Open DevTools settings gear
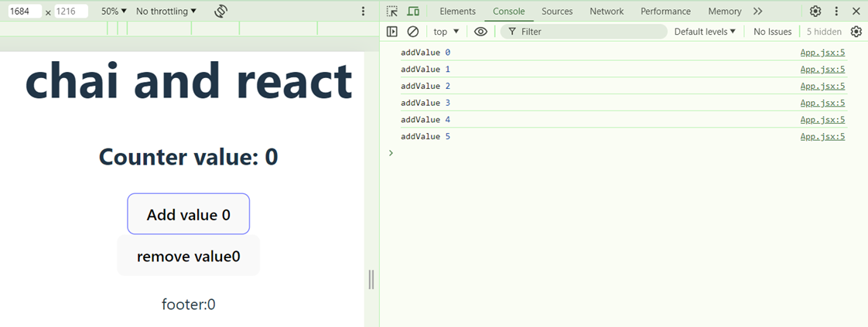 (815, 11)
